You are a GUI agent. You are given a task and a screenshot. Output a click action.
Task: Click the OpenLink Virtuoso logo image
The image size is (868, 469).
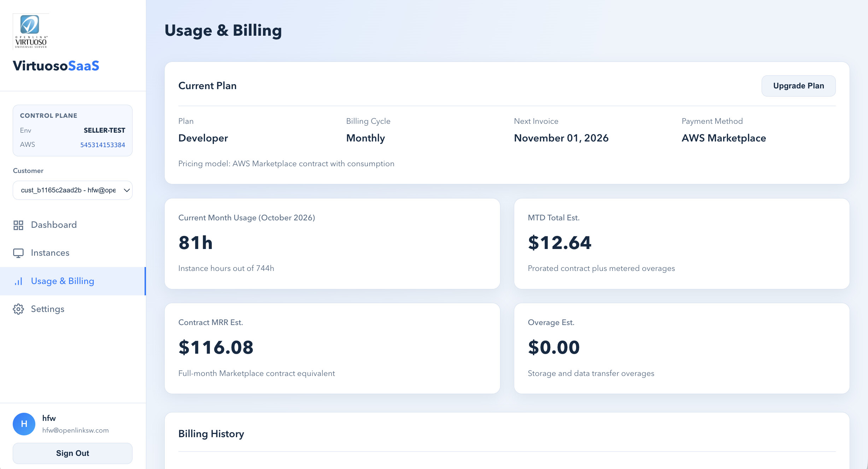(x=31, y=31)
